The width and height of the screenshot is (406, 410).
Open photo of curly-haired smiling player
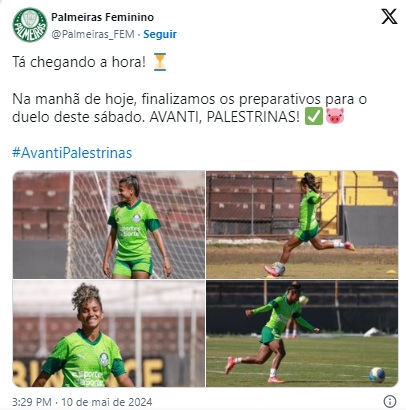(x=109, y=333)
